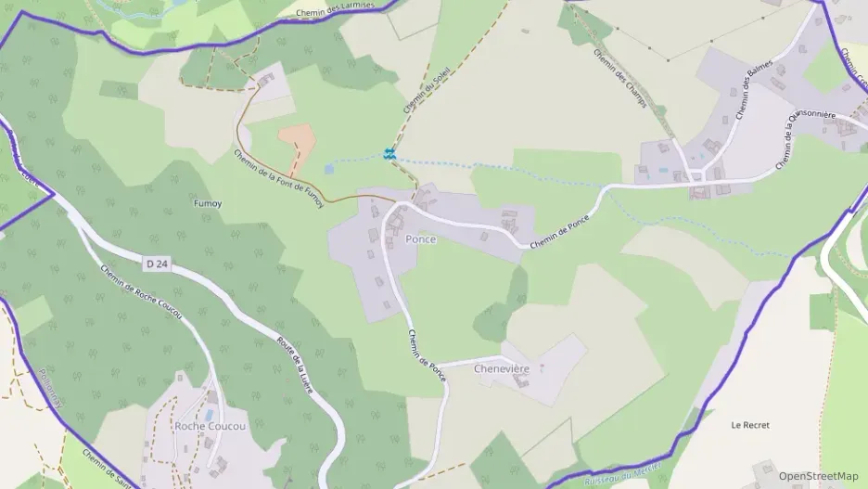Click the Chemin des Champs label

[x=620, y=78]
